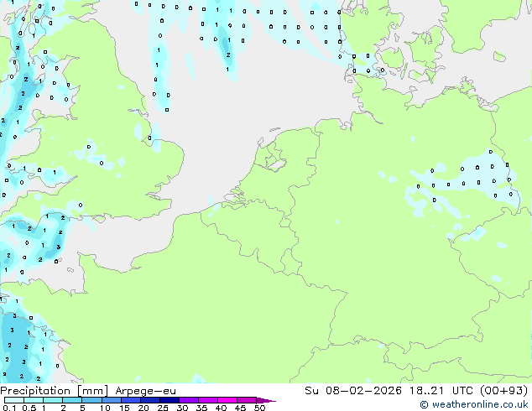Screen dimensions: 532x411
Task: Click the '0.5' legend scale label
Action: pyautogui.click(x=29, y=408)
